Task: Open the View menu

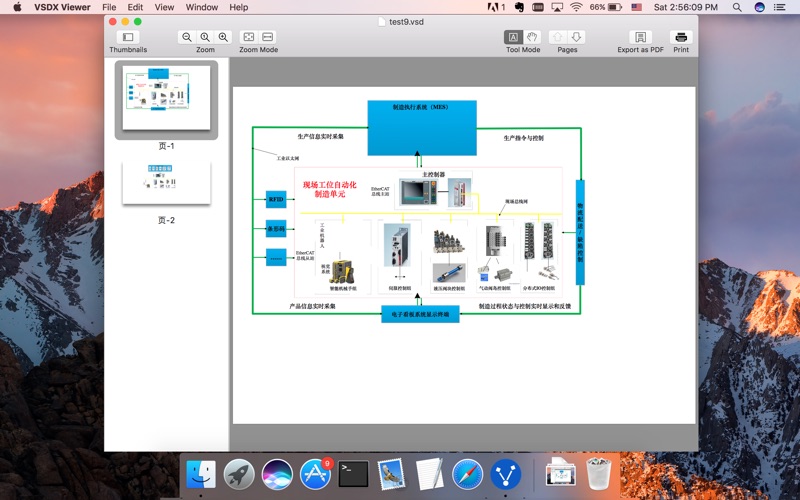Action: [164, 7]
